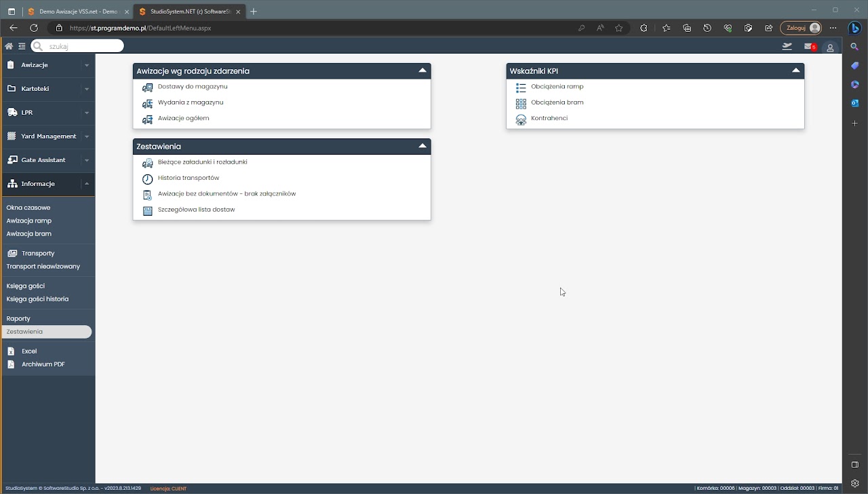Viewport: 868px width, 494px height.
Task: Open Awizacje ogółem report link
Action: (183, 118)
